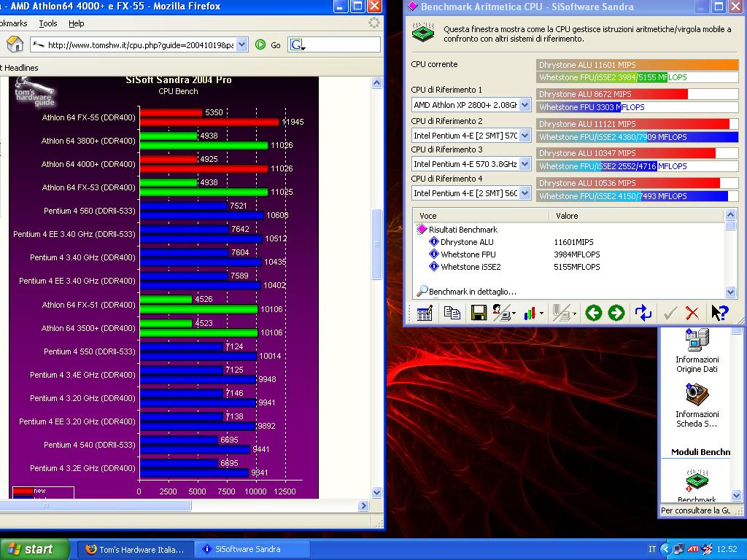Click results list scroll down arrow in Sandra

tap(730, 292)
